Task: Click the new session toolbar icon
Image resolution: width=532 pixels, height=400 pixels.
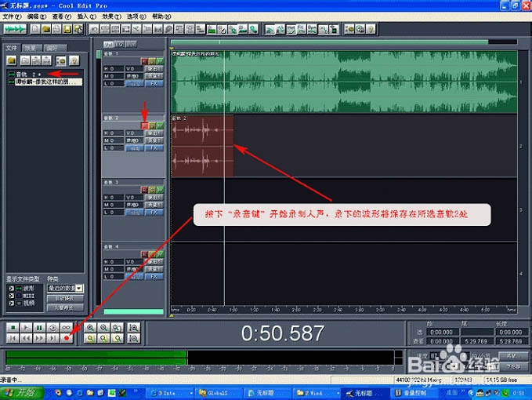Action: click(35, 29)
